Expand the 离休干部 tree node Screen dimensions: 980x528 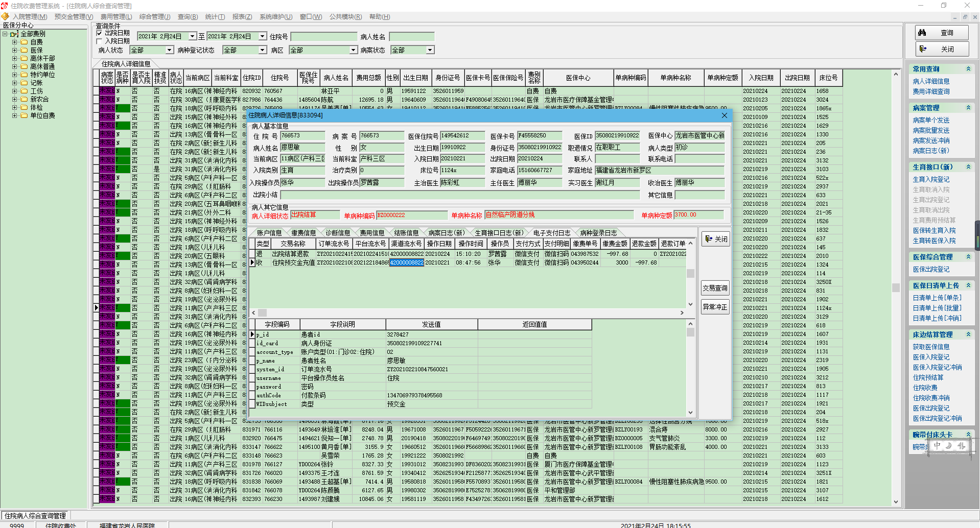(15, 58)
